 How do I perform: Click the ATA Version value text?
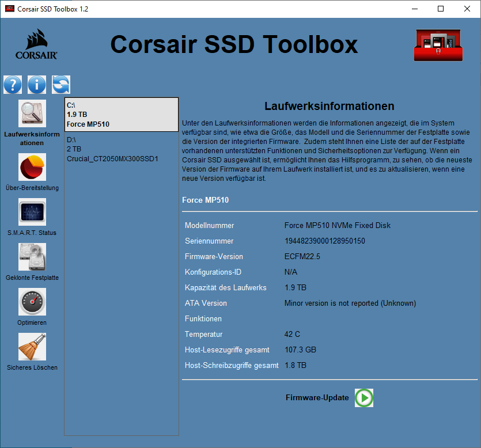pyautogui.click(x=350, y=303)
